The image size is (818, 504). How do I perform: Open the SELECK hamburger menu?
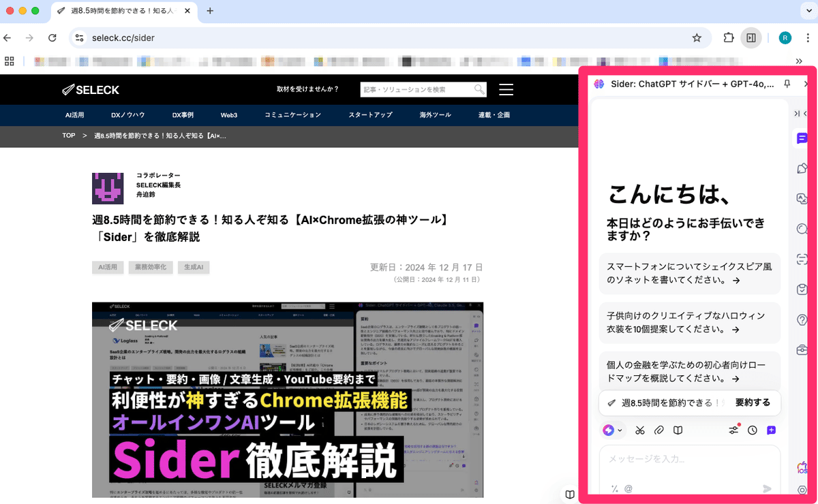coord(506,89)
